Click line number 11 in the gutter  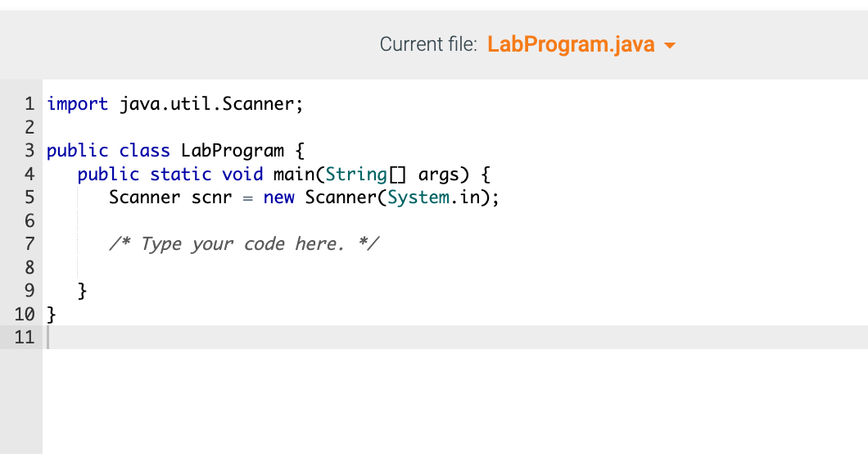coord(25,337)
